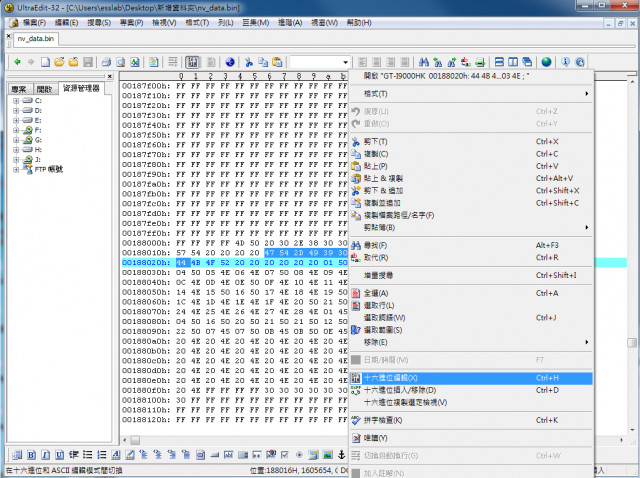Click the cascade windows toolbar icon
This screenshot has width=640, height=478.
527,62
